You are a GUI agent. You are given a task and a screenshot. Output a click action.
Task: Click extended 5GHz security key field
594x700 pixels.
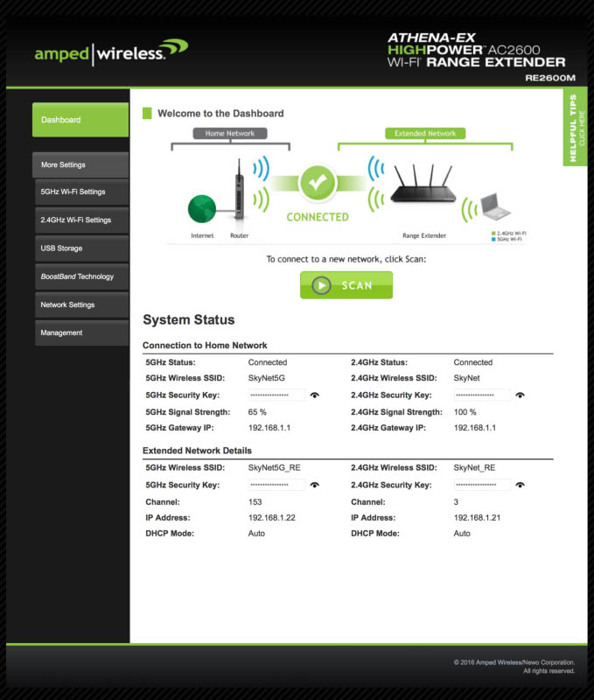[x=276, y=485]
